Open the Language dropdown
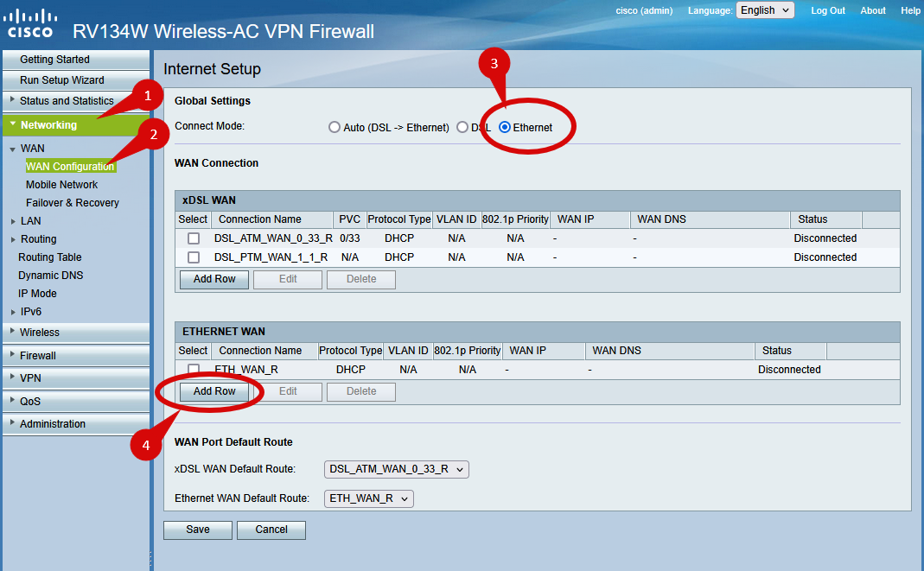This screenshot has width=924, height=571. pos(765,10)
